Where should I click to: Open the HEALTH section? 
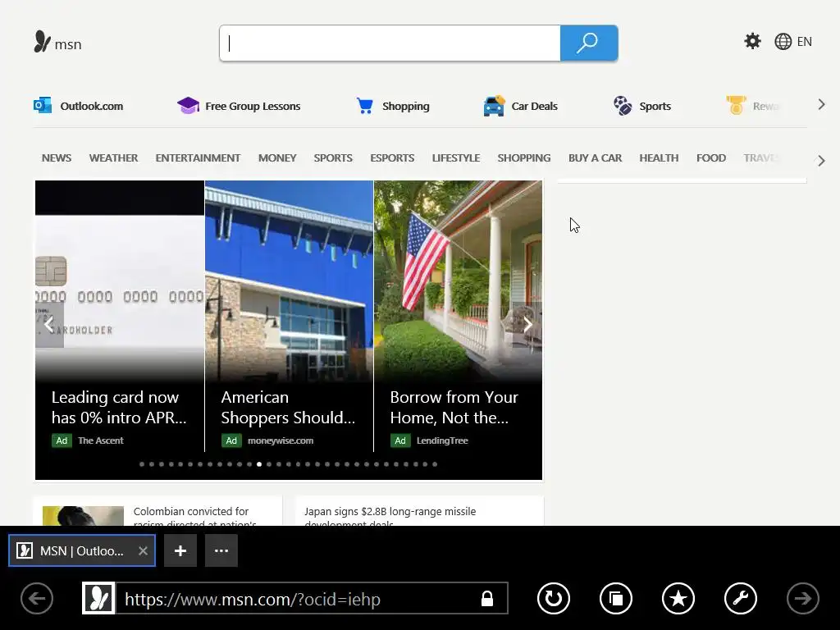click(659, 158)
